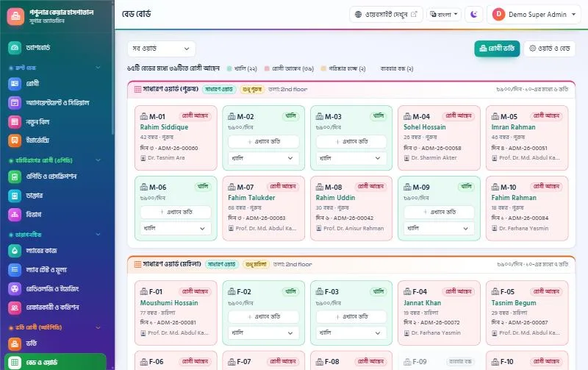Click the bed icon on card F-01

(x=144, y=291)
